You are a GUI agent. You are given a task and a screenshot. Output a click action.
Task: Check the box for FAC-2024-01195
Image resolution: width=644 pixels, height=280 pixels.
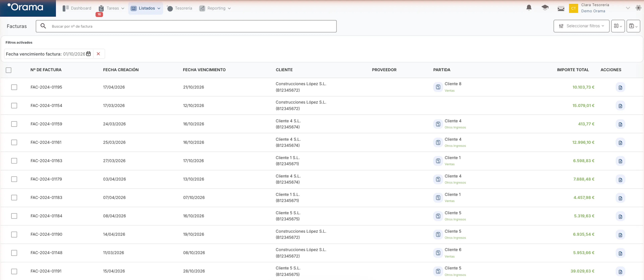14,87
